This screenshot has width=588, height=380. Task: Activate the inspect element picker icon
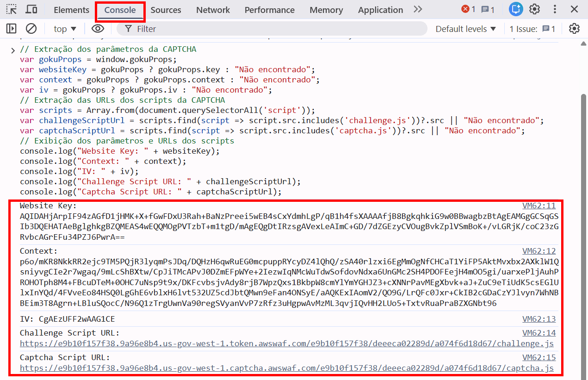pos(12,9)
